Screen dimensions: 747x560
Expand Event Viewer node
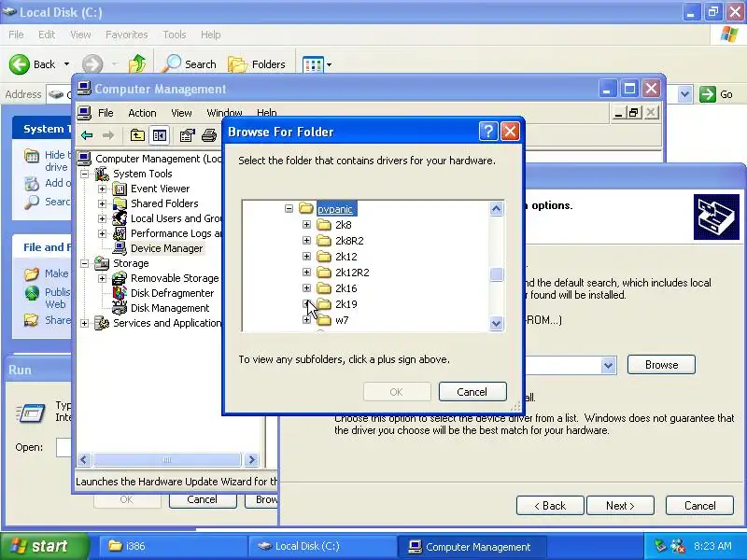pos(102,189)
